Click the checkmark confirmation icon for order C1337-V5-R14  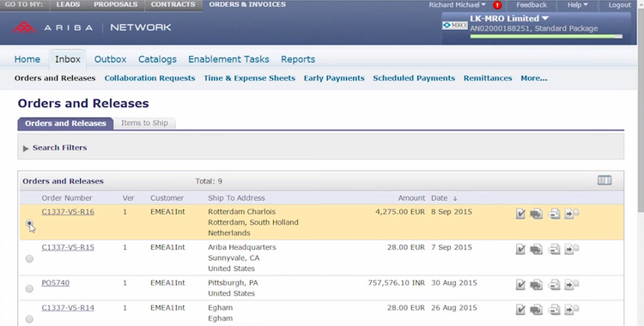click(x=520, y=310)
